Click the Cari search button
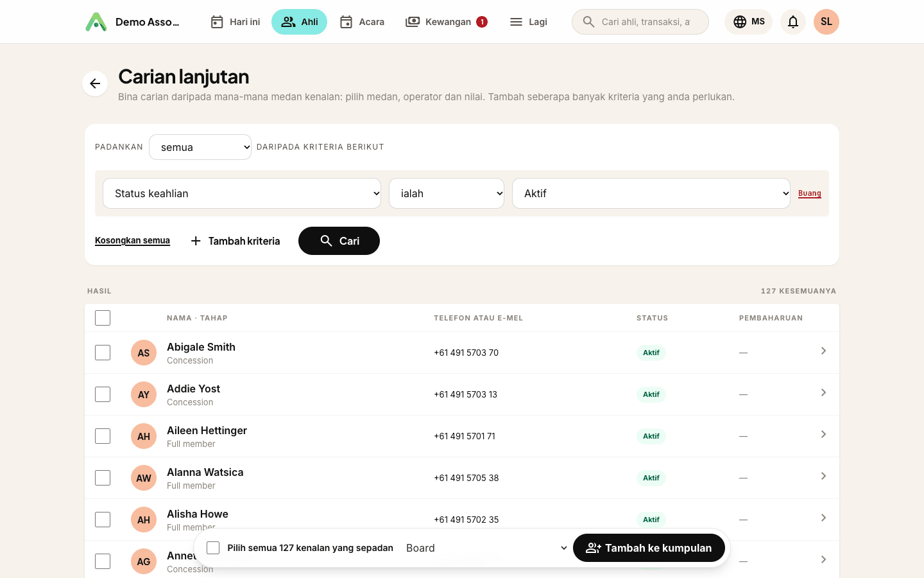 point(339,241)
